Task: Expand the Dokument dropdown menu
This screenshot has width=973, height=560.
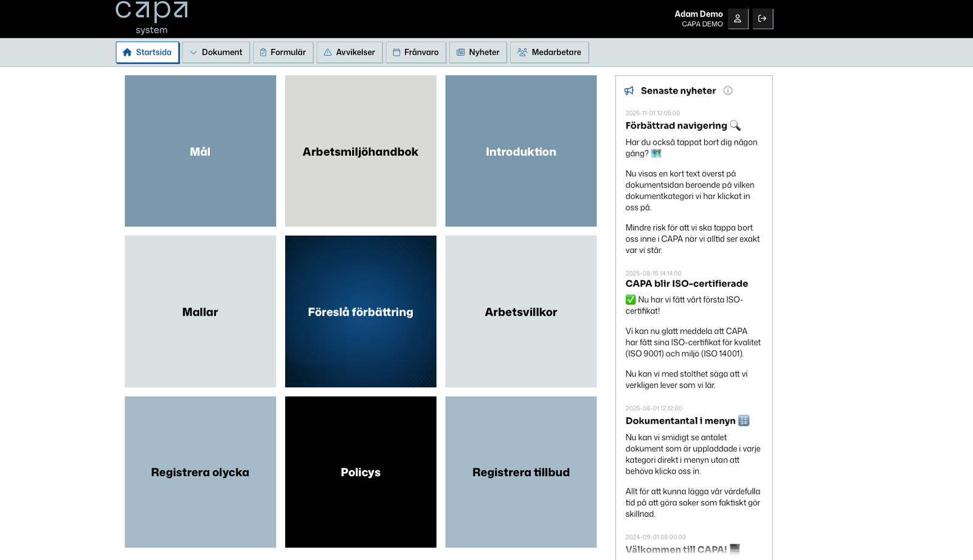Action: [216, 52]
